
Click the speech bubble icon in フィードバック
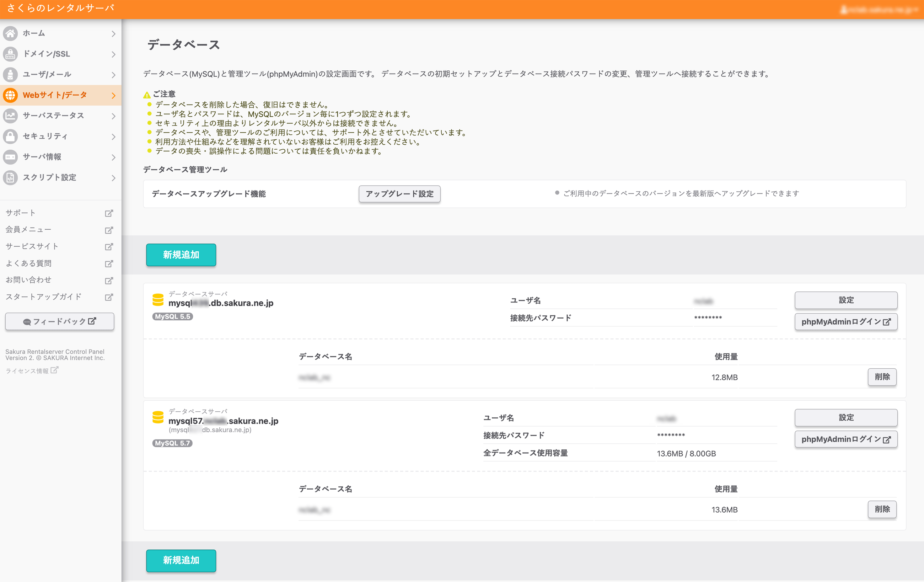click(x=27, y=322)
